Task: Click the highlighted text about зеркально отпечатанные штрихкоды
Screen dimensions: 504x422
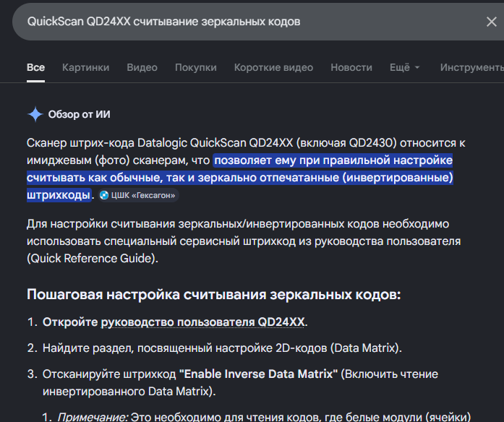Action: click(x=240, y=177)
